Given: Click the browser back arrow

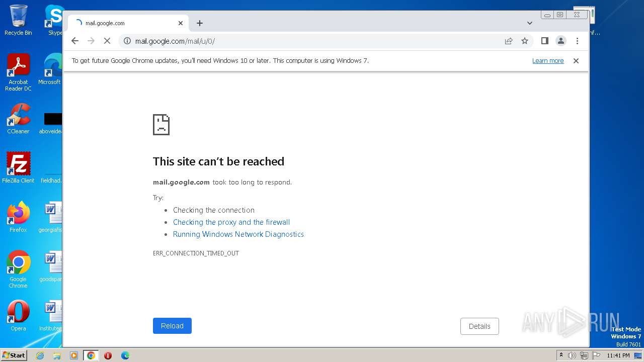Looking at the screenshot, I should click(75, 41).
